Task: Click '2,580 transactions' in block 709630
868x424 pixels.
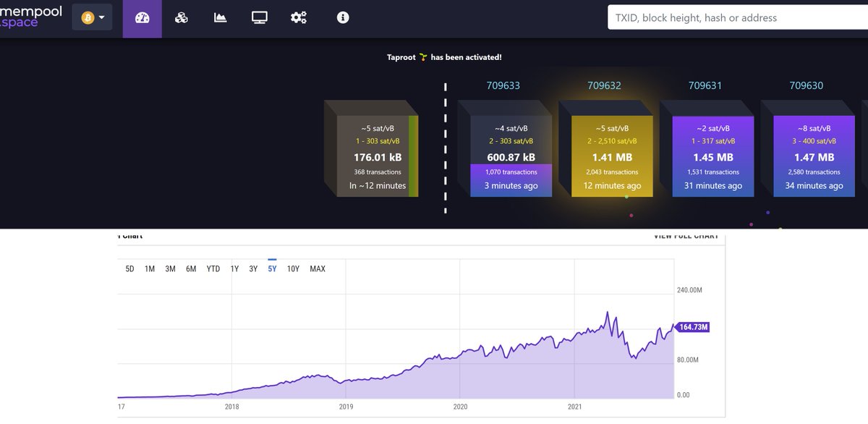Action: 814,172
